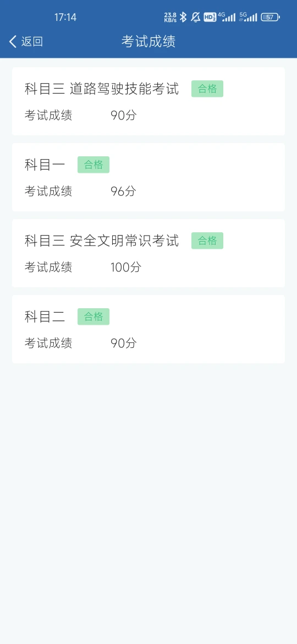This screenshot has width=297, height=644.
Task: Select the 96分 score under 科目一
Action: (x=124, y=192)
